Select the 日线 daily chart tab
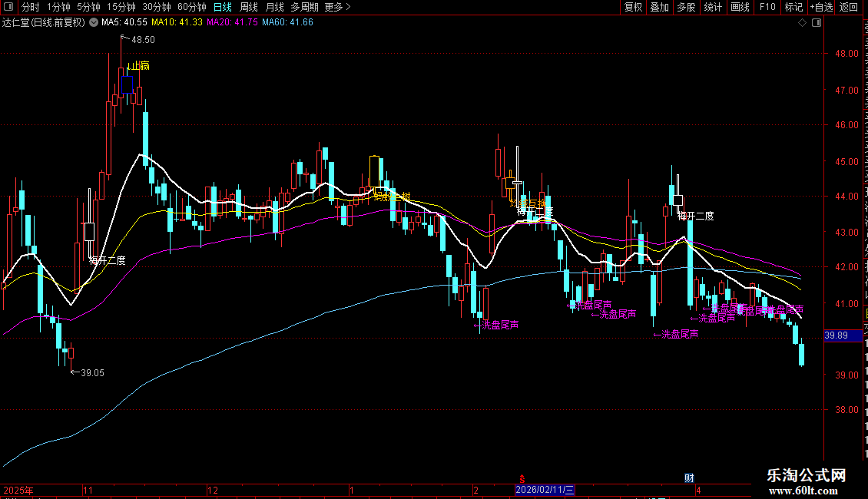The height and width of the screenshot is (499, 868). pos(223,7)
